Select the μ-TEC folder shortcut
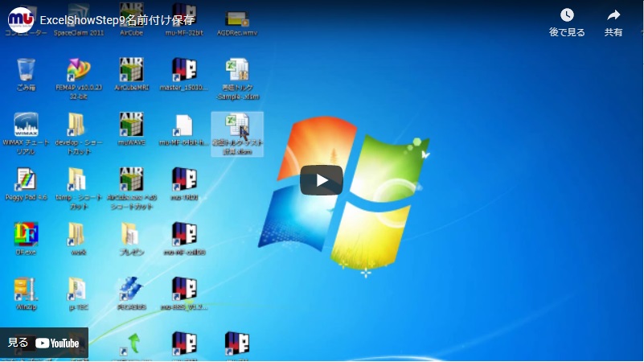This screenshot has width=644, height=362. (78, 294)
